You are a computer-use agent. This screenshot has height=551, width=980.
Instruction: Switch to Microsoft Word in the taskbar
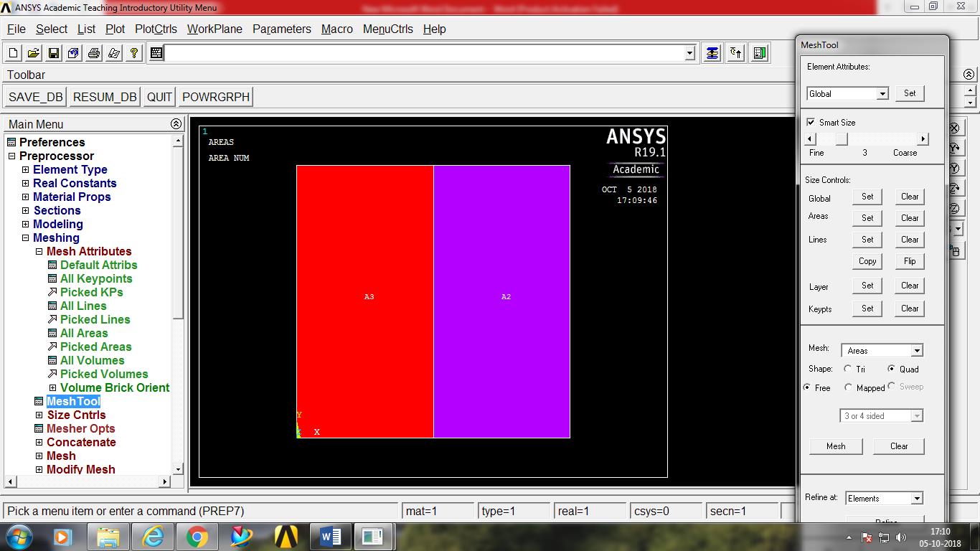[x=331, y=537]
